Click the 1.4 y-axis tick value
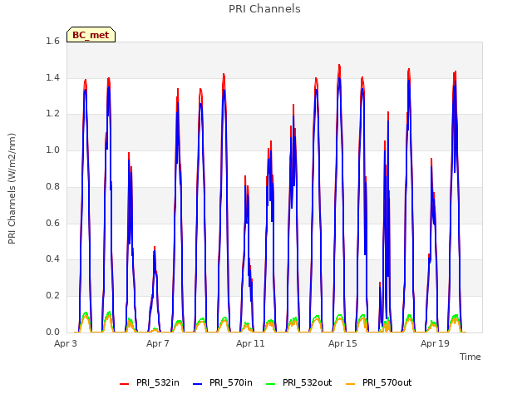 tap(52, 77)
